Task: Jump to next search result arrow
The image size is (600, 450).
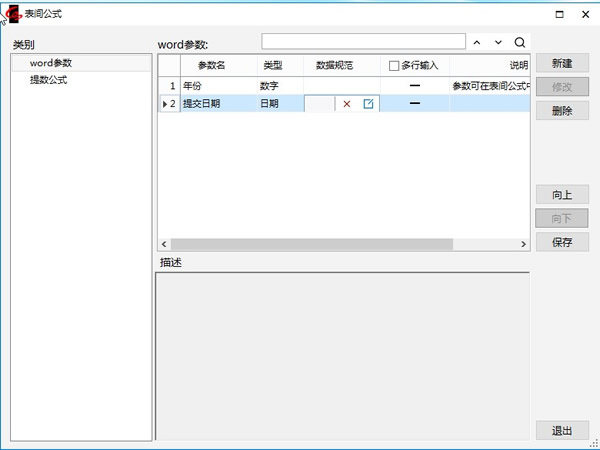Action: (x=498, y=43)
